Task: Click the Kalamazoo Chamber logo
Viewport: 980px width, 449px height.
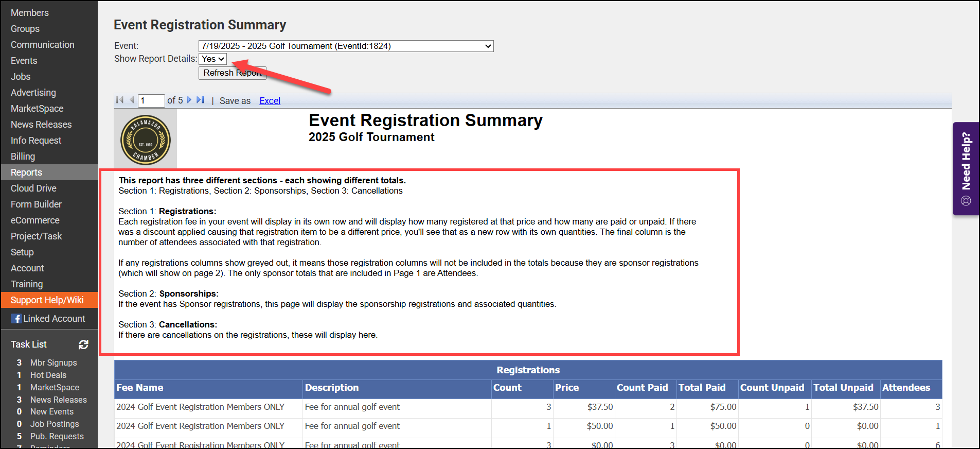Action: [146, 140]
